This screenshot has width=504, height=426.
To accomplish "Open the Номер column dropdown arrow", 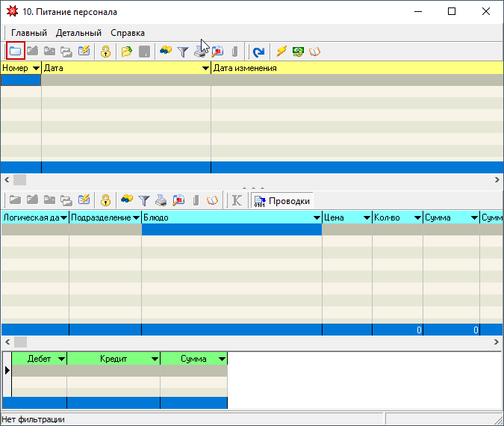I will click(36, 69).
